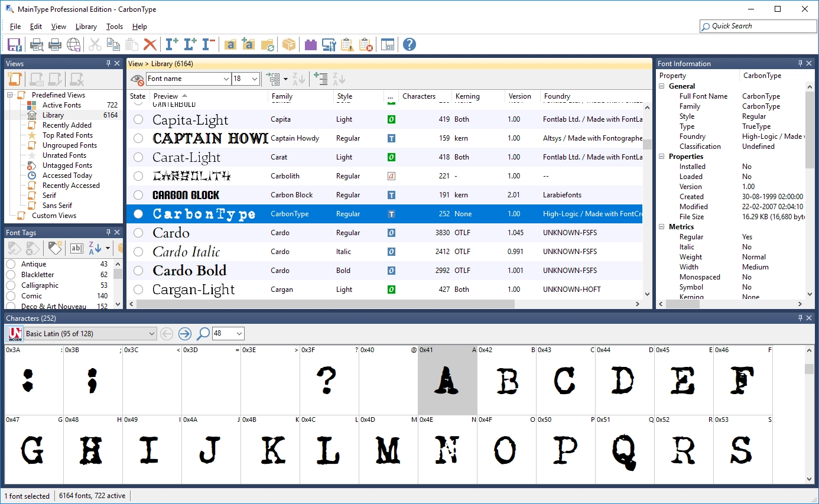Click the group fonts tree icon
The width and height of the screenshot is (819, 504).
coord(273,79)
